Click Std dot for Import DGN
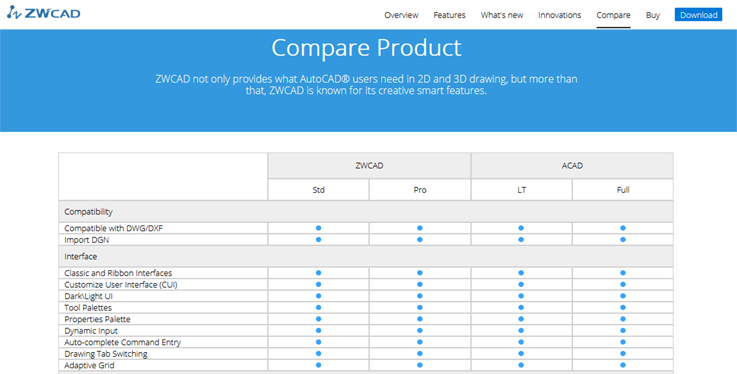The image size is (737, 374). [x=318, y=240]
